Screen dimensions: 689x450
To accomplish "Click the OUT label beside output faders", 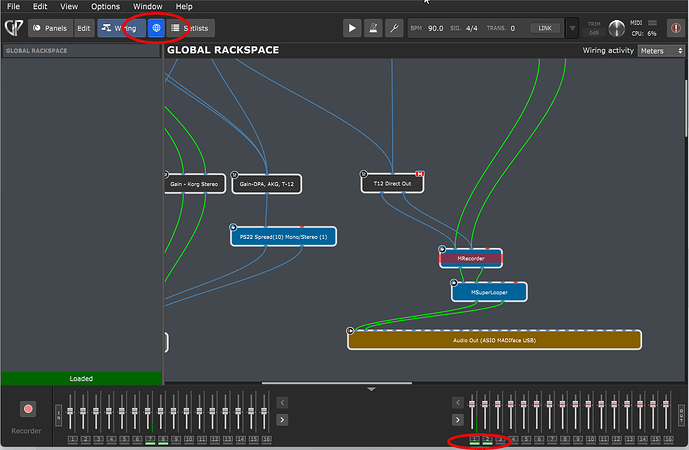I will (681, 415).
